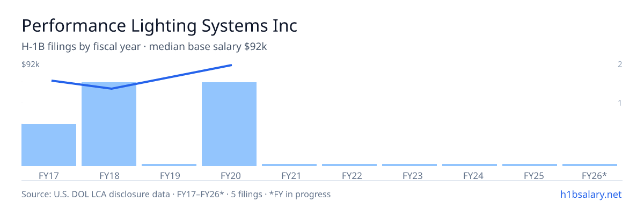Click the FY26* axis label
Viewport: 644px width, 215px height.
coord(594,176)
